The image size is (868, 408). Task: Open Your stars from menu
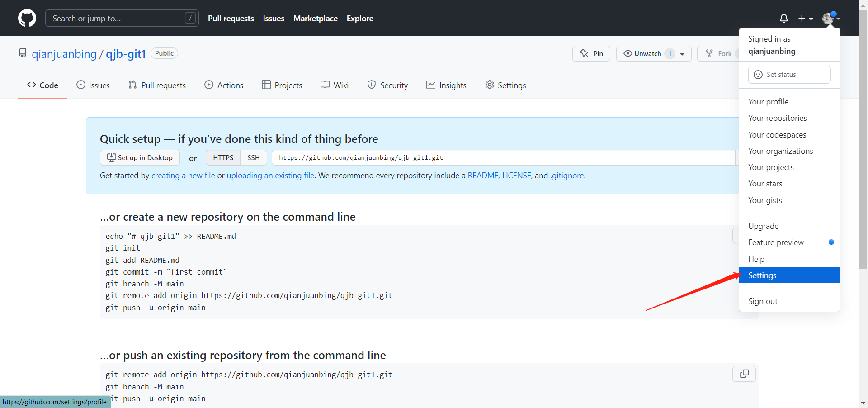point(789,184)
